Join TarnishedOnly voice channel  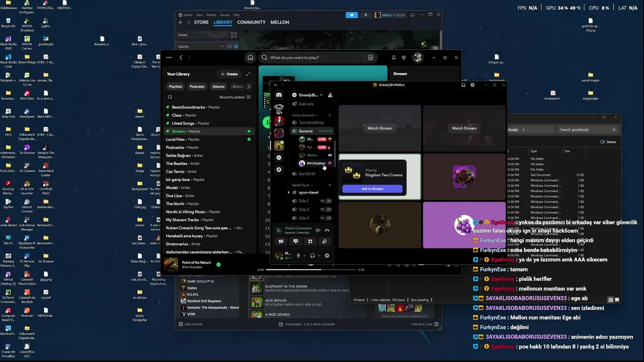(x=311, y=123)
